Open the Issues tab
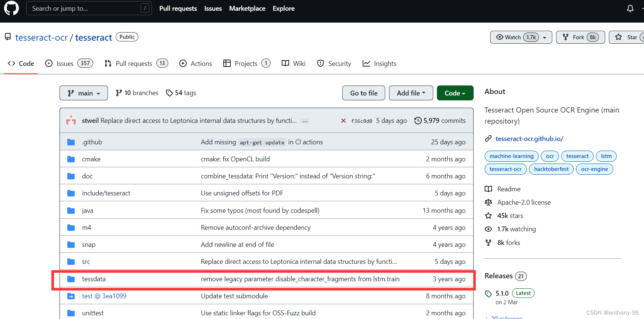The height and width of the screenshot is (319, 644). point(69,64)
